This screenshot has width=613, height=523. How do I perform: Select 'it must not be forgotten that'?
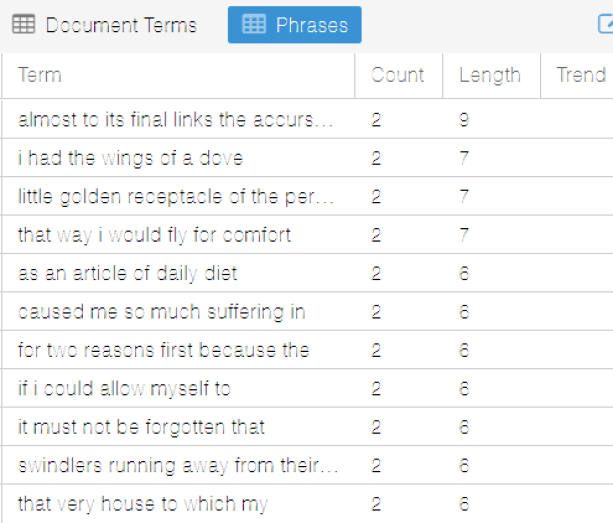(x=141, y=427)
